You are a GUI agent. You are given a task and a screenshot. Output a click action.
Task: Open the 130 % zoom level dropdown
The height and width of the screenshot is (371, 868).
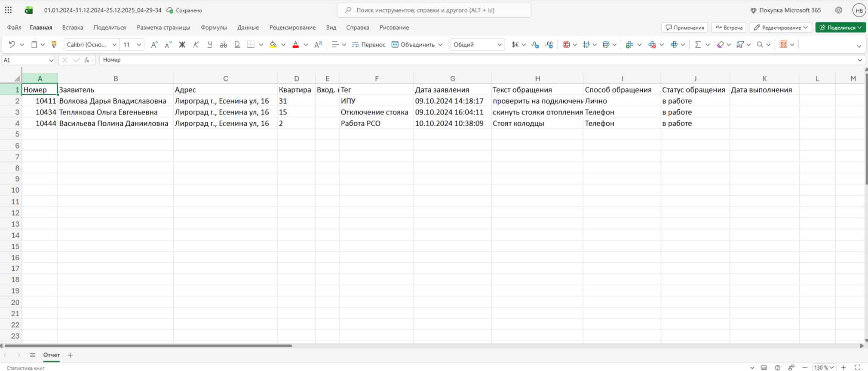[824, 368]
